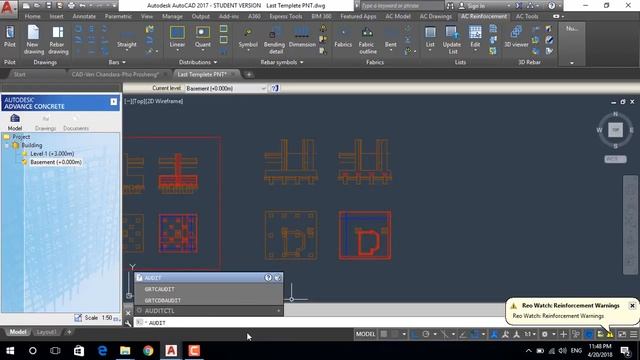
Task: Expand the Scale 1:50 selector
Action: 116,318
